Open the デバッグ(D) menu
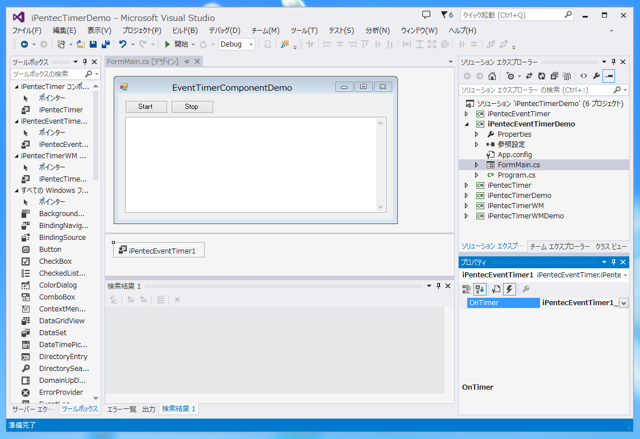Viewport: 640px width, 439px height. point(224,31)
